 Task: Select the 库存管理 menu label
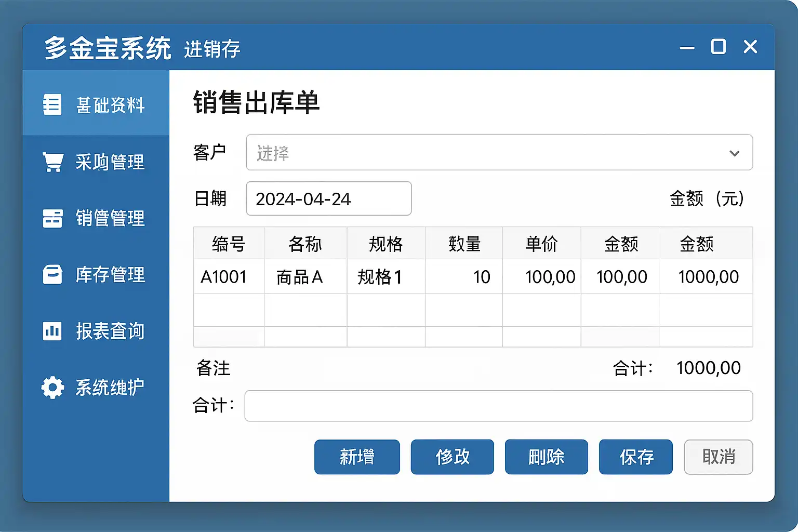pos(110,274)
